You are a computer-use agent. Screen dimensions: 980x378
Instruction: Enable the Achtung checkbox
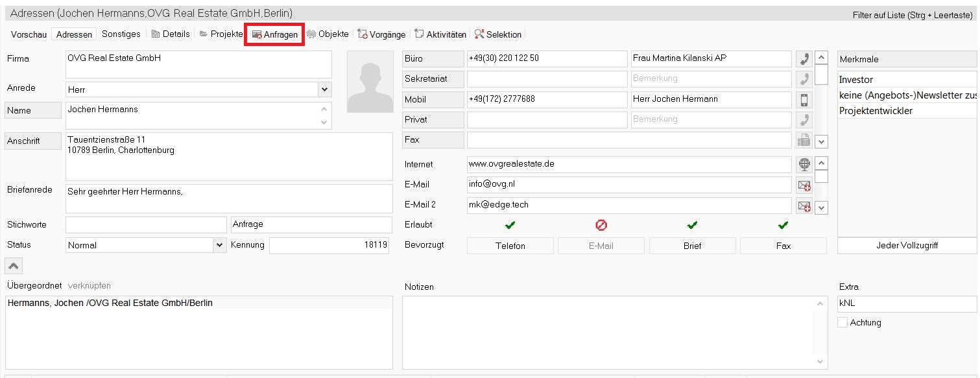pyautogui.click(x=843, y=322)
